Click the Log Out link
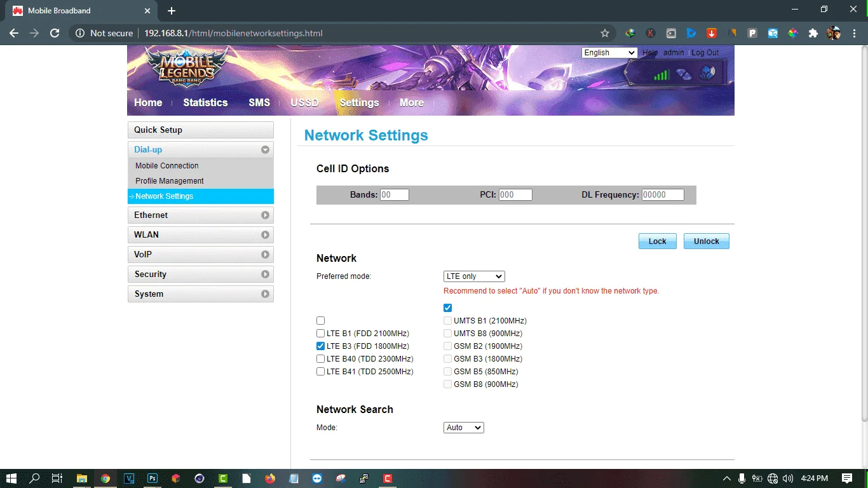 pyautogui.click(x=705, y=53)
